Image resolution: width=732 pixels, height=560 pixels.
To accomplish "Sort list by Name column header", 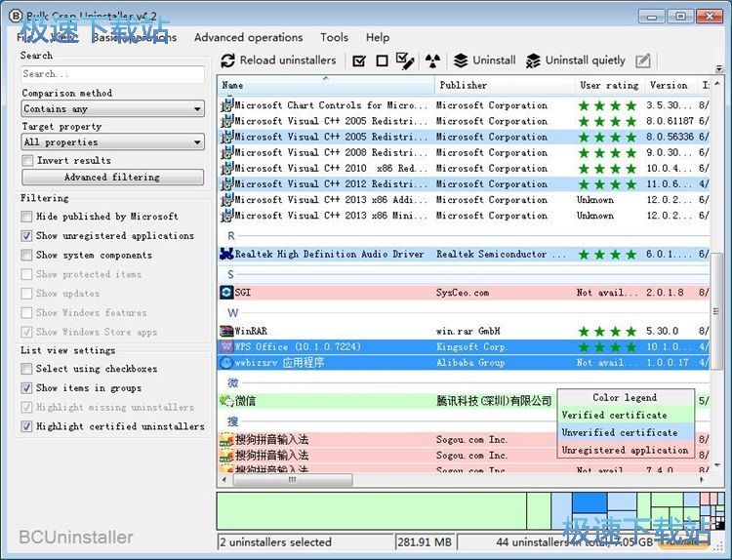I will (x=326, y=85).
